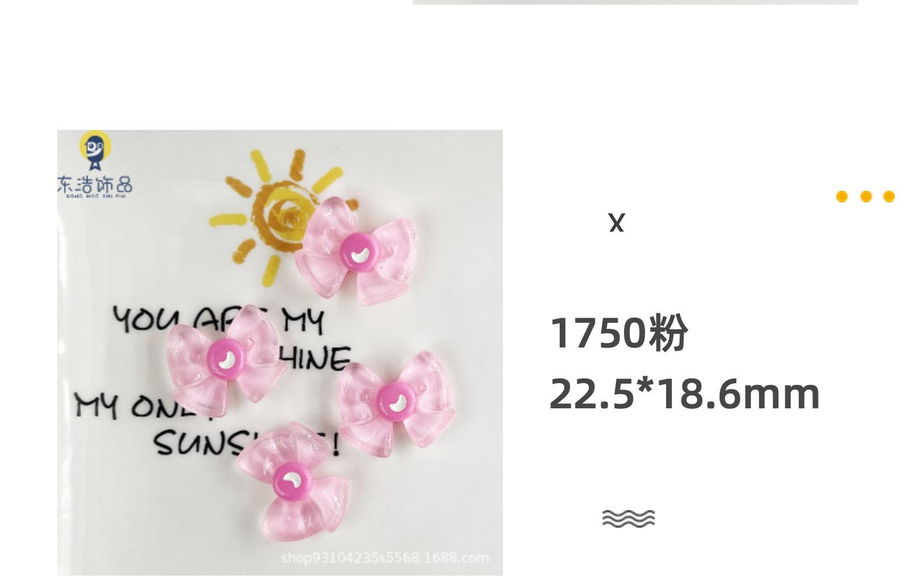Click the 22.5*18.6mm size text
The image size is (924, 585).
[684, 394]
